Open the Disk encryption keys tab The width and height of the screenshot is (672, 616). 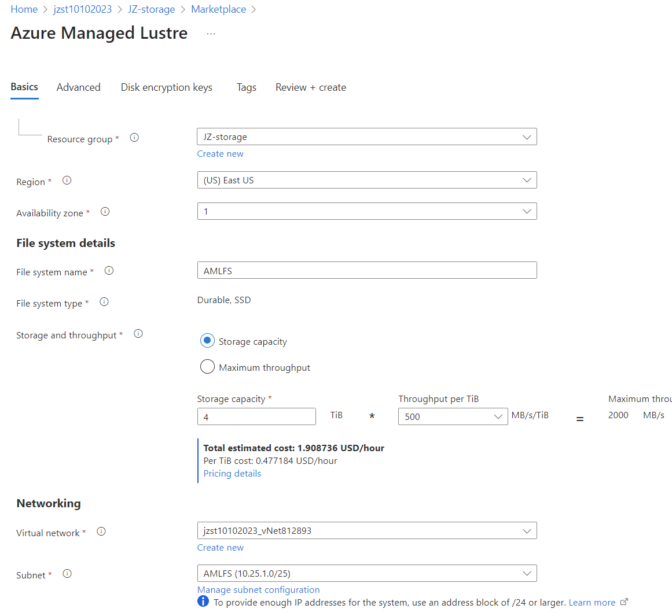coord(166,87)
